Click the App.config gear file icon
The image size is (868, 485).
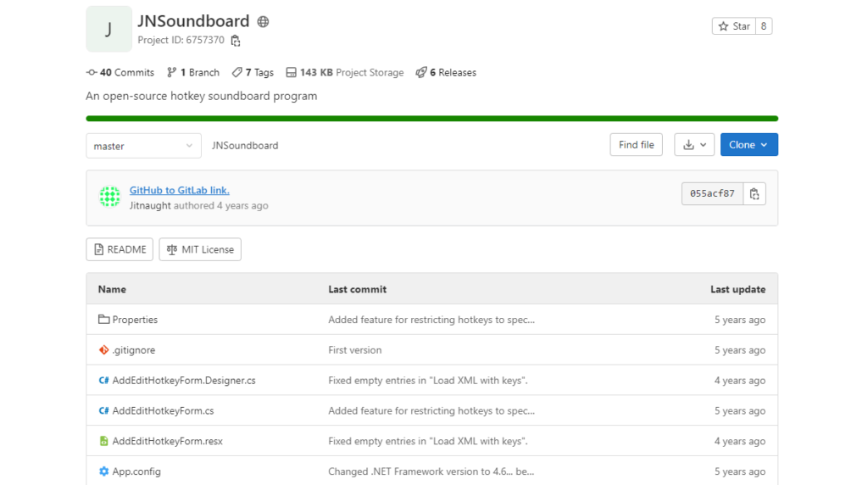pyautogui.click(x=103, y=471)
